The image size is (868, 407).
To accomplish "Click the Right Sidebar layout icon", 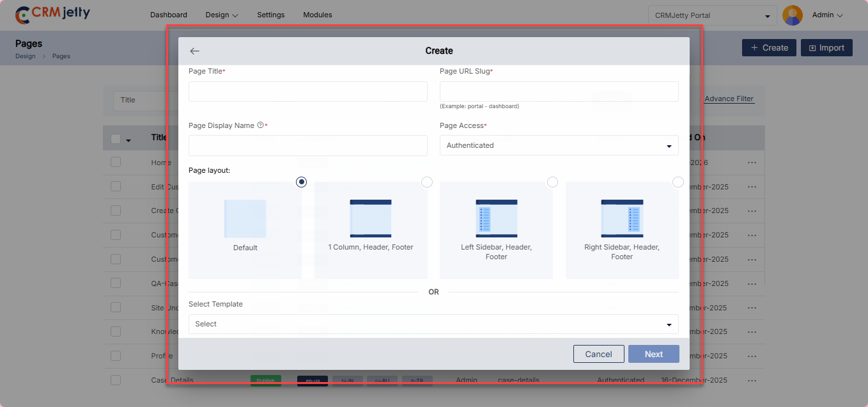I will pos(622,219).
